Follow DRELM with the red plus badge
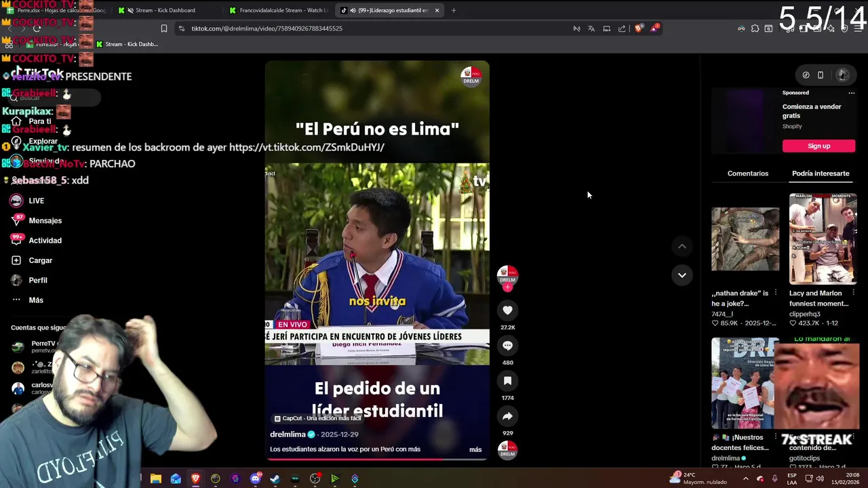868x488 pixels. (507, 287)
